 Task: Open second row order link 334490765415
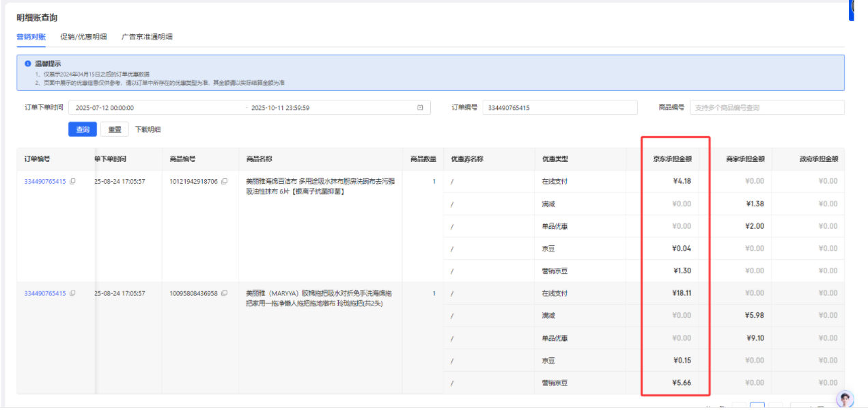coord(45,294)
